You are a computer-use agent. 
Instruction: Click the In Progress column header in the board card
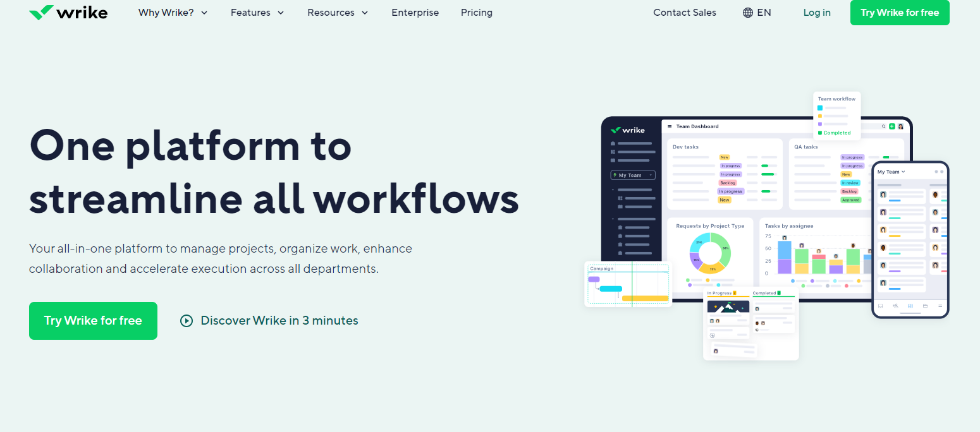click(721, 293)
